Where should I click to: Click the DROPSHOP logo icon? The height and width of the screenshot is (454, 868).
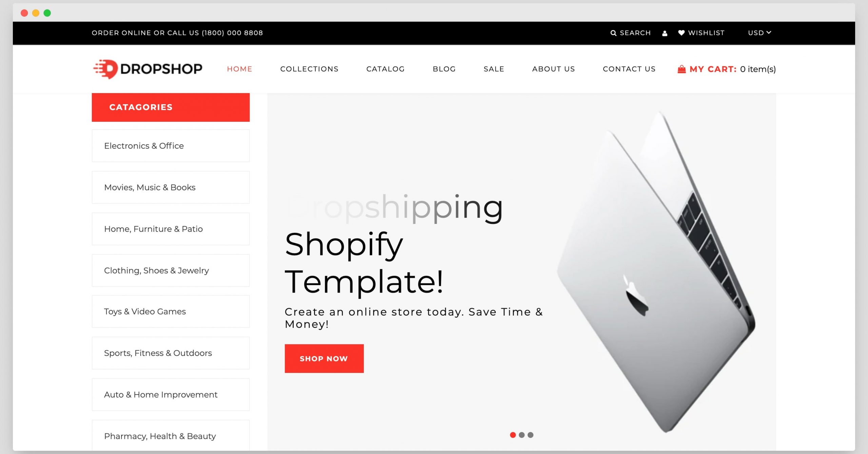click(105, 69)
